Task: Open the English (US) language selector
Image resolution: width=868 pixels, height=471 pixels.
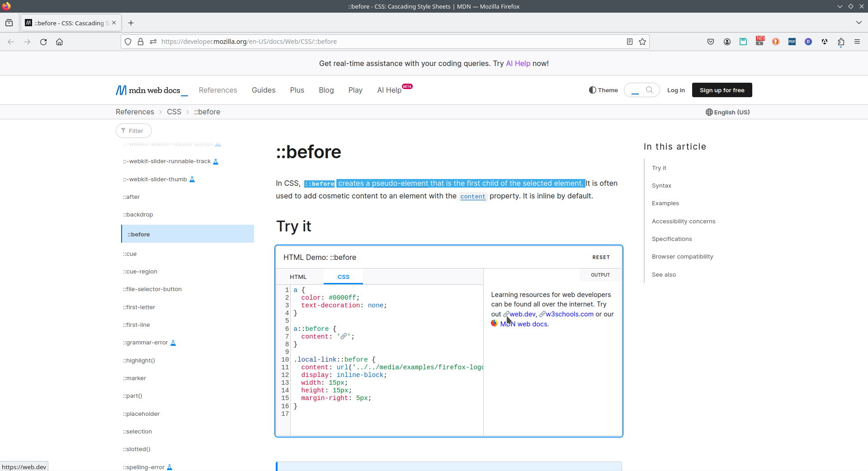Action: point(727,112)
